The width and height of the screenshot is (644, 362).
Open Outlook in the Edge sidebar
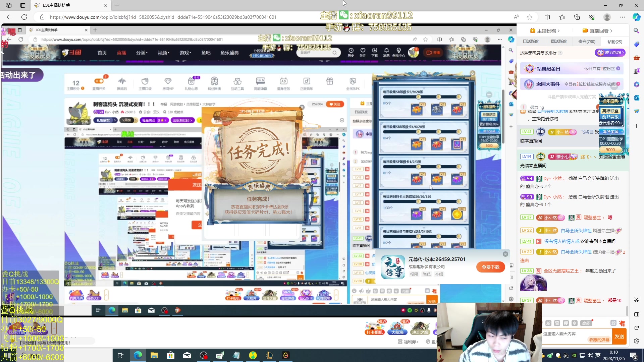pyautogui.click(x=636, y=98)
